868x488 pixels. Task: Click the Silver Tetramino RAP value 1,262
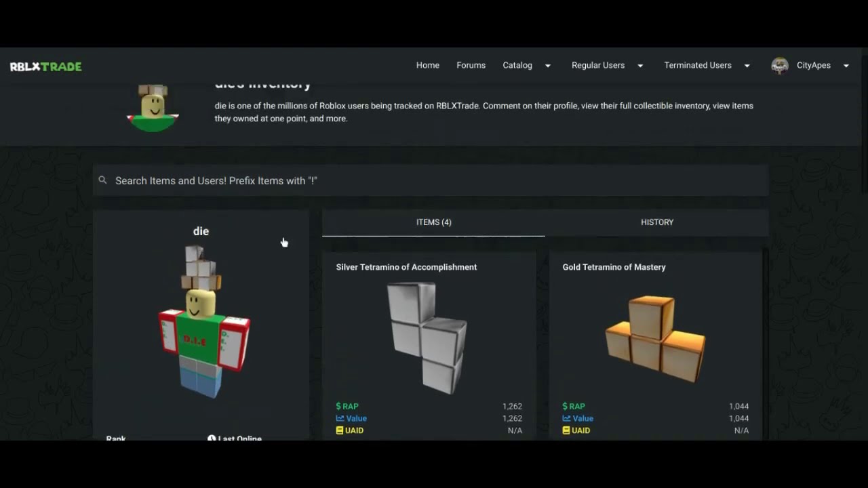tap(512, 407)
